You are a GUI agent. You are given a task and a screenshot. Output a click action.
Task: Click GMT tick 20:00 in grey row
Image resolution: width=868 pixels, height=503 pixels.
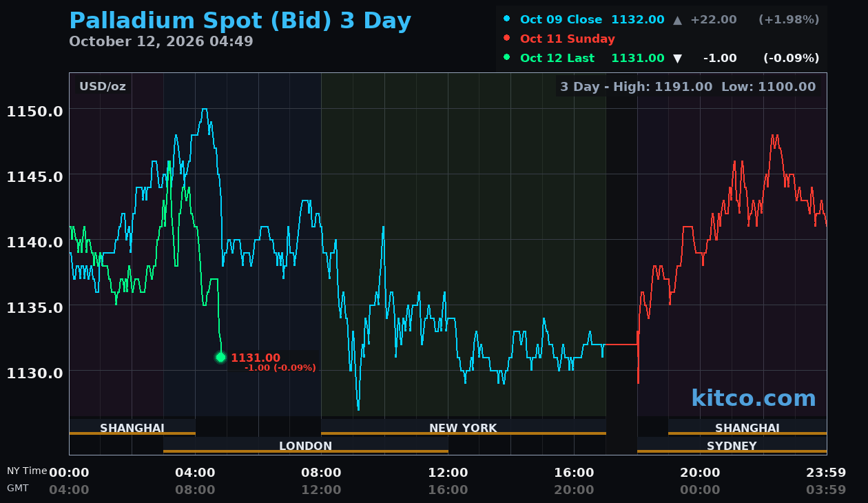pyautogui.click(x=574, y=490)
